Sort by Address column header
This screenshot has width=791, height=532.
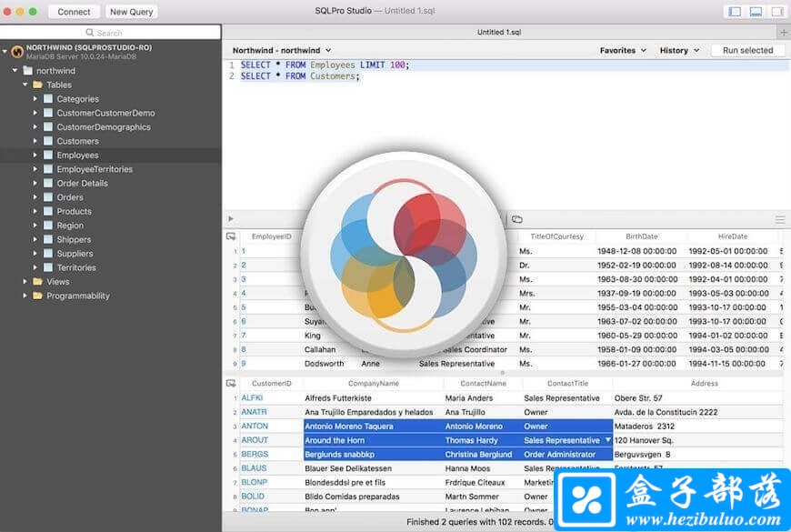(x=704, y=384)
